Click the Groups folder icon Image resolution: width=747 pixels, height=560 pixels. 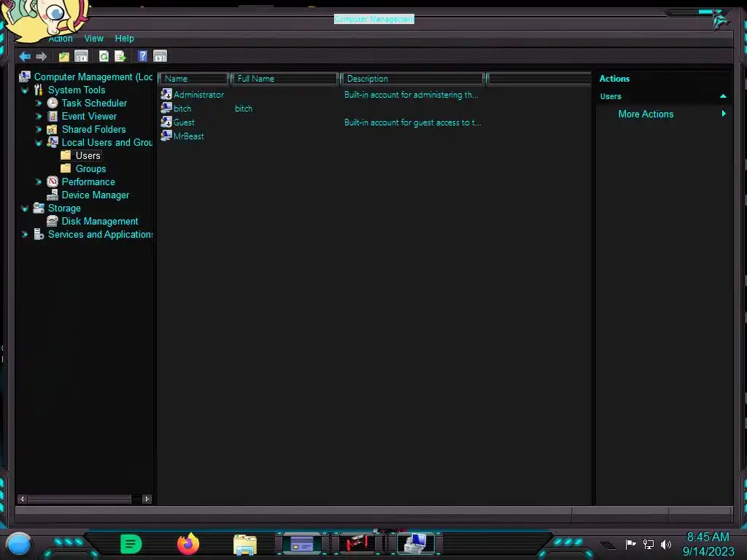pos(66,168)
